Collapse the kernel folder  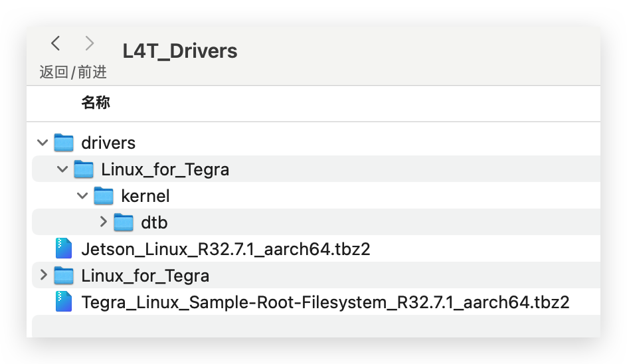pyautogui.click(x=82, y=195)
